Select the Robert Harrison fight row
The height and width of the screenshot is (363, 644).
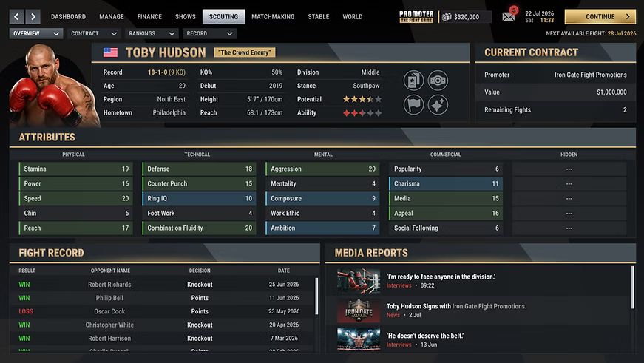pyautogui.click(x=162, y=339)
